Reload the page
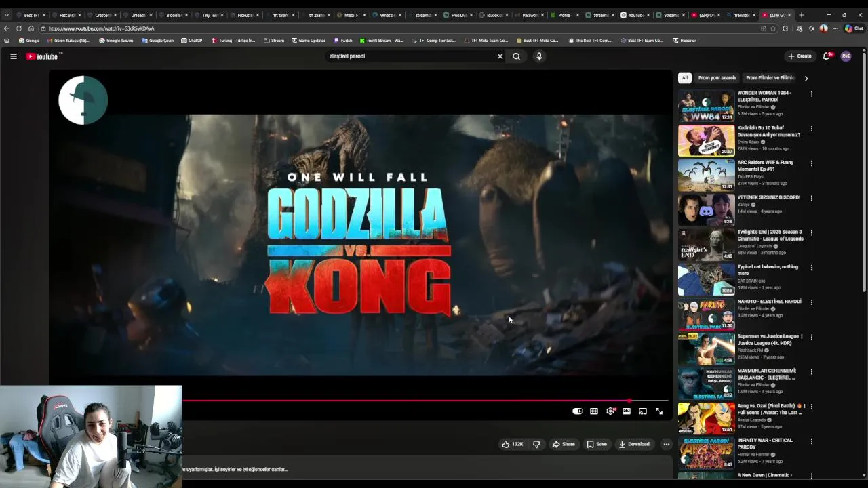 [18, 28]
